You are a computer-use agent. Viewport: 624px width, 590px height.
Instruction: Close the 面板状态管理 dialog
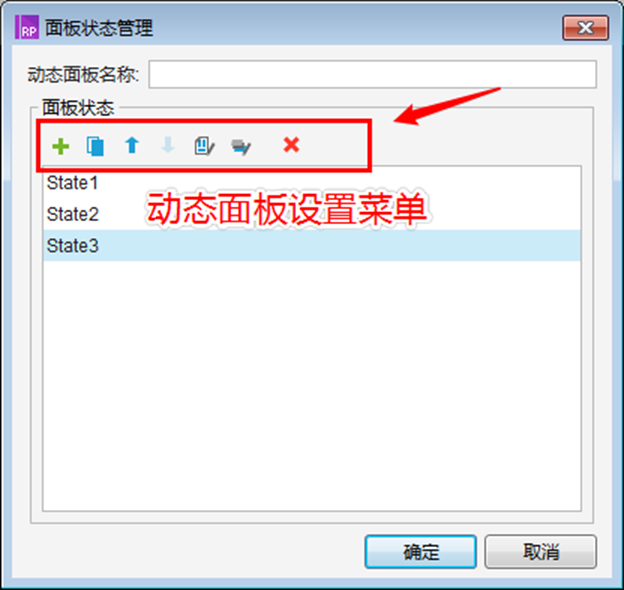[x=585, y=28]
